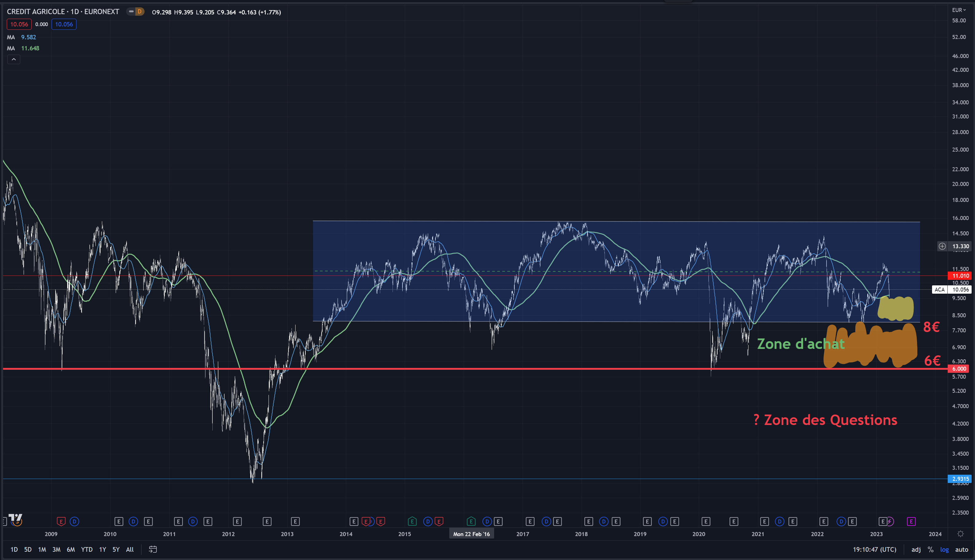
Task: Open the blue D dividend marker in 2011
Action: 193,522
